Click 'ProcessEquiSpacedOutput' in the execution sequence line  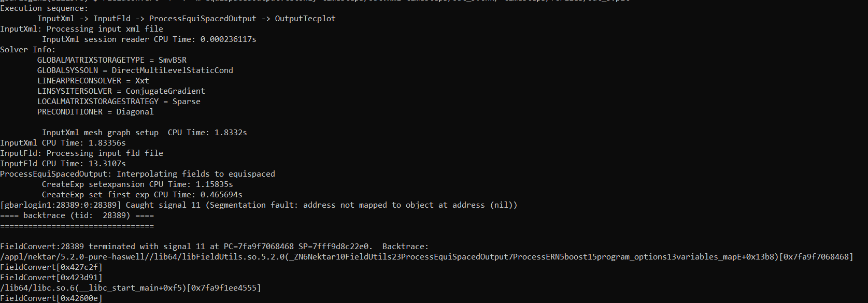click(x=203, y=19)
